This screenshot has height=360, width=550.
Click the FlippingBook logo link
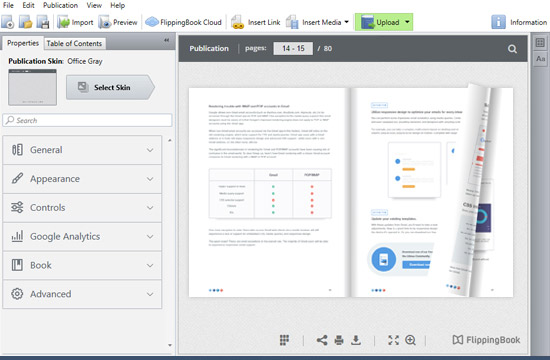pyautogui.click(x=486, y=340)
